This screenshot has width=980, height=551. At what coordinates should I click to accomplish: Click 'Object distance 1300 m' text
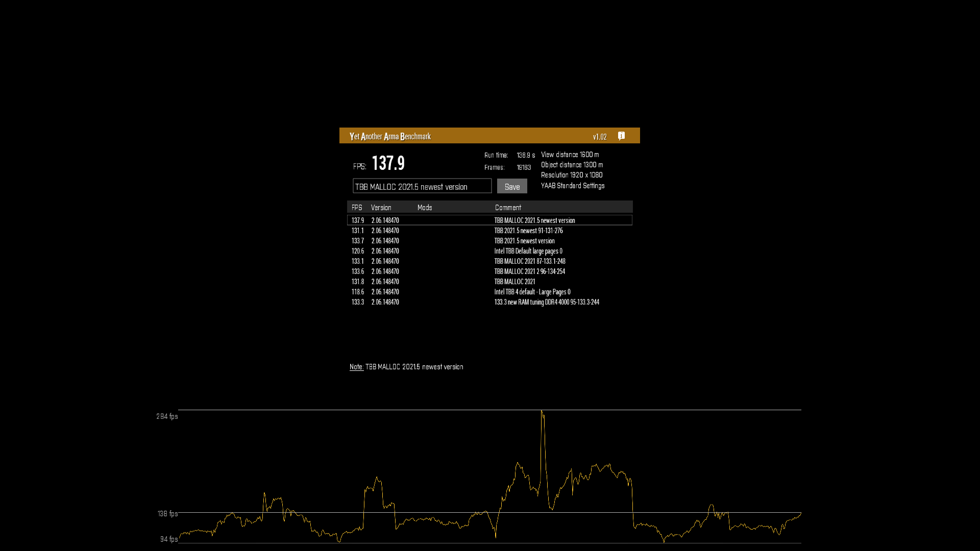click(572, 165)
